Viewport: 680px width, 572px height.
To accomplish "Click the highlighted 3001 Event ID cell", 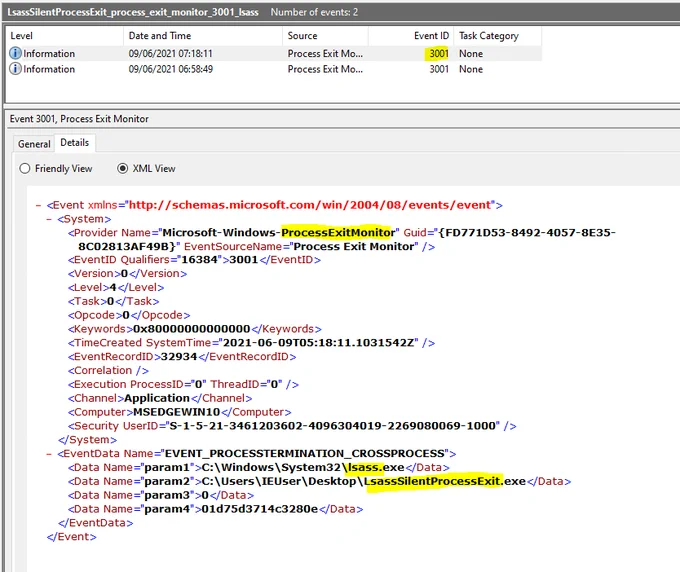I will tap(438, 53).
